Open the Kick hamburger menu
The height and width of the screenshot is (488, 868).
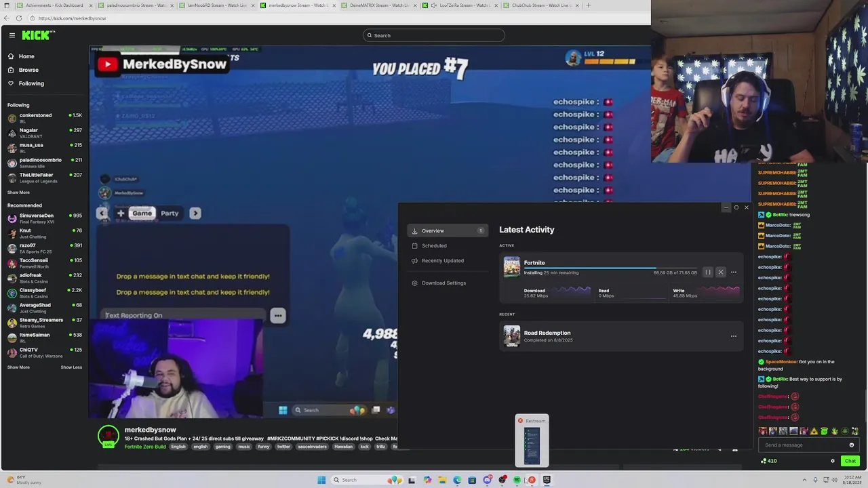pos(12,35)
